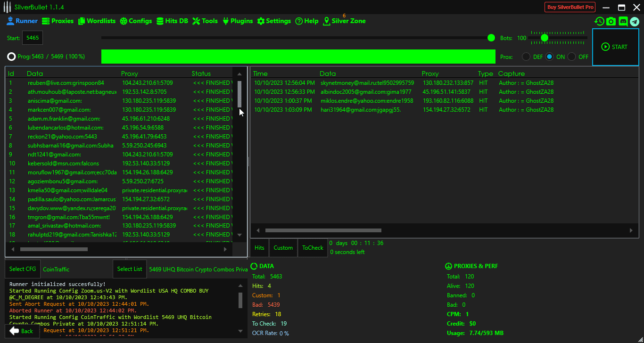Open the Discord icon link
Viewport: 644px width, 343px height.
tap(623, 21)
